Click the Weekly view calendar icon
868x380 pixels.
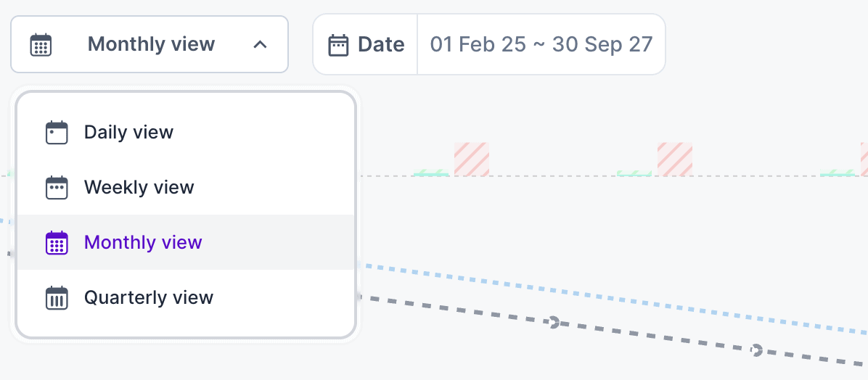(57, 188)
